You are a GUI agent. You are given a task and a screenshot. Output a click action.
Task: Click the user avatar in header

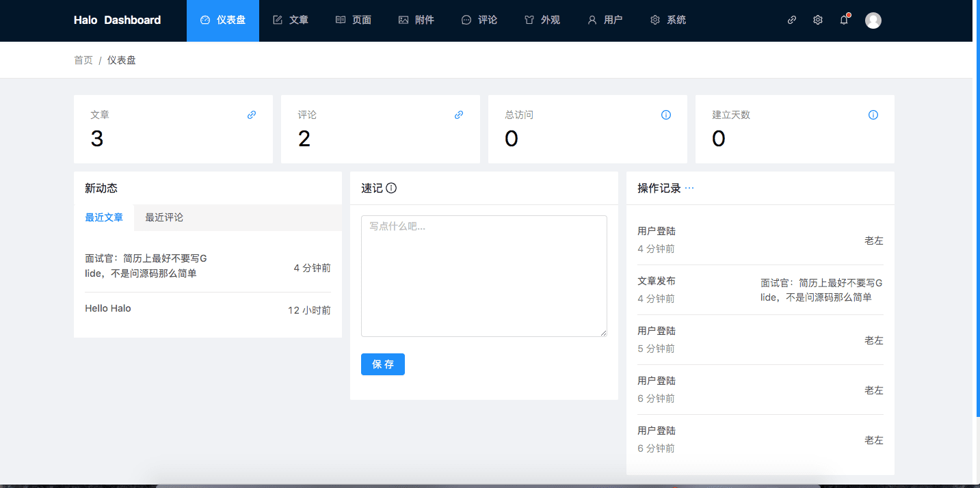[873, 21]
